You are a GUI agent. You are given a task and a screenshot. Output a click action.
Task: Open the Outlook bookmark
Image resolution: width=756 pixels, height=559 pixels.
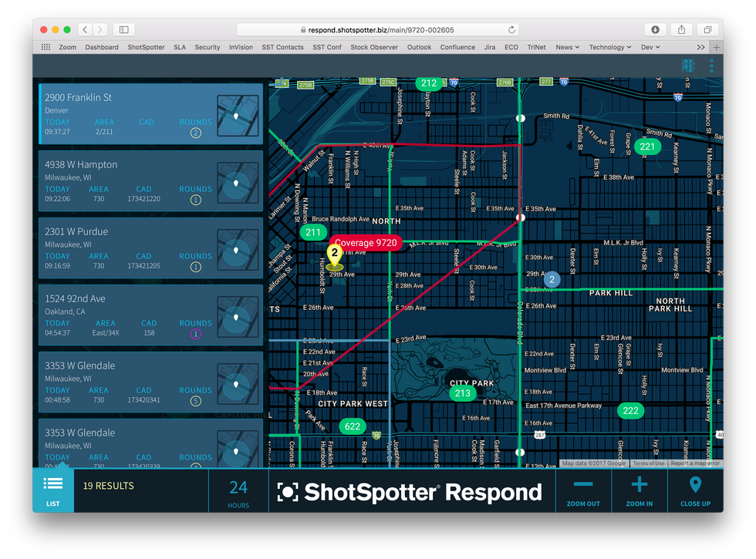tap(419, 47)
